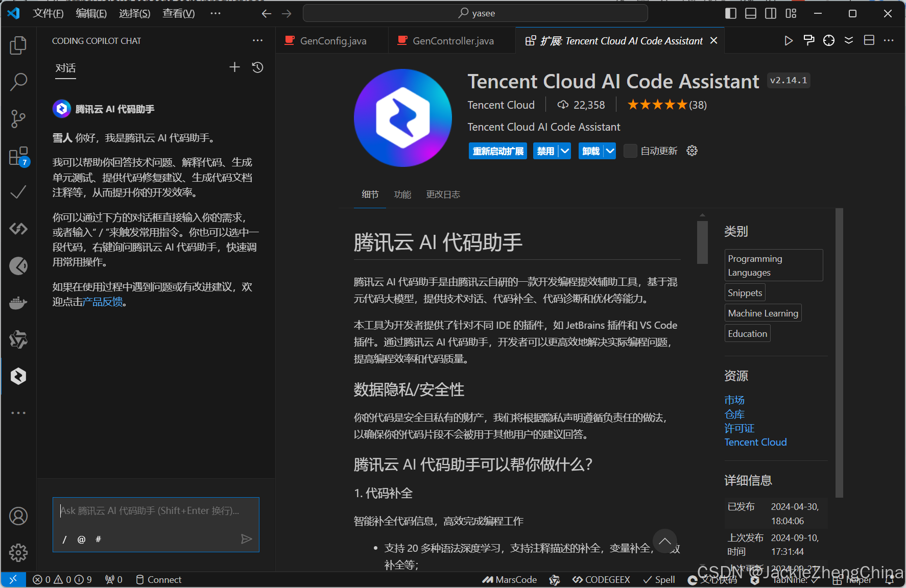Open the Accounts menu icon
906x588 pixels.
pyautogui.click(x=18, y=516)
